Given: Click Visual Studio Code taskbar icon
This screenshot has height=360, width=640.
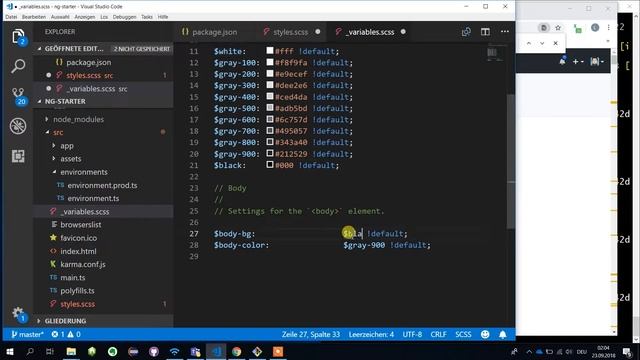Looking at the screenshot, I should [x=216, y=351].
